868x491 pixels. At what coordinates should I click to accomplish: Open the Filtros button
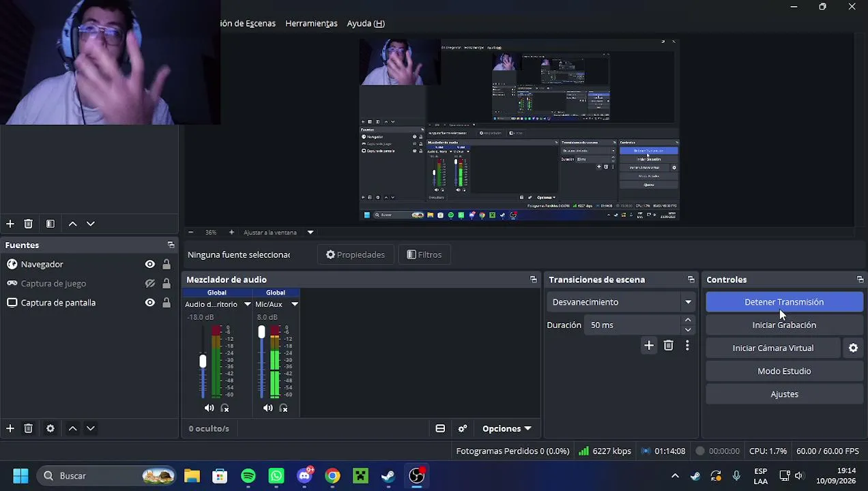coord(424,254)
